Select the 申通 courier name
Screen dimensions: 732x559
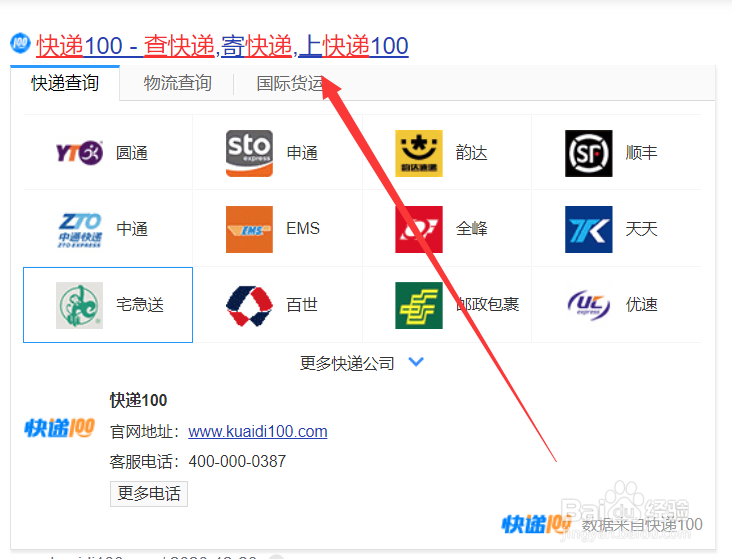302,153
